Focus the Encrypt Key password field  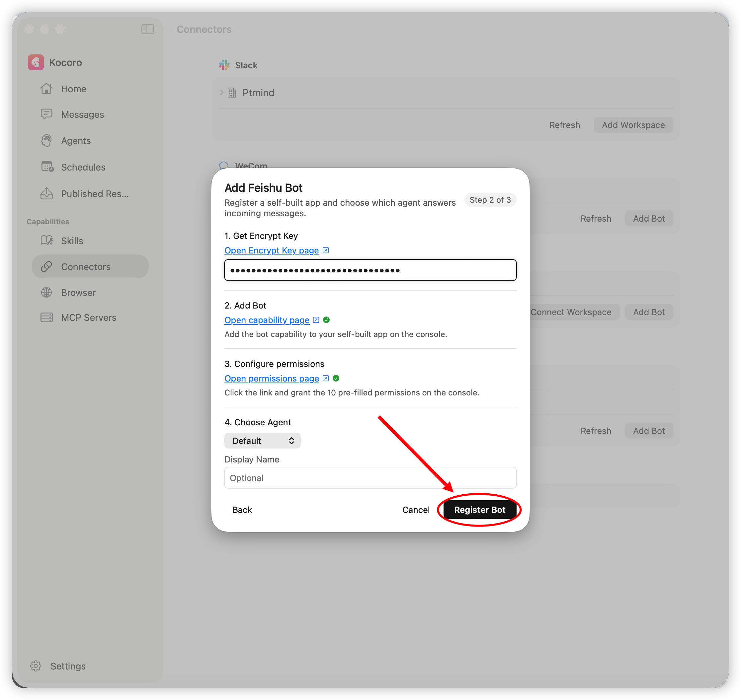tap(370, 270)
